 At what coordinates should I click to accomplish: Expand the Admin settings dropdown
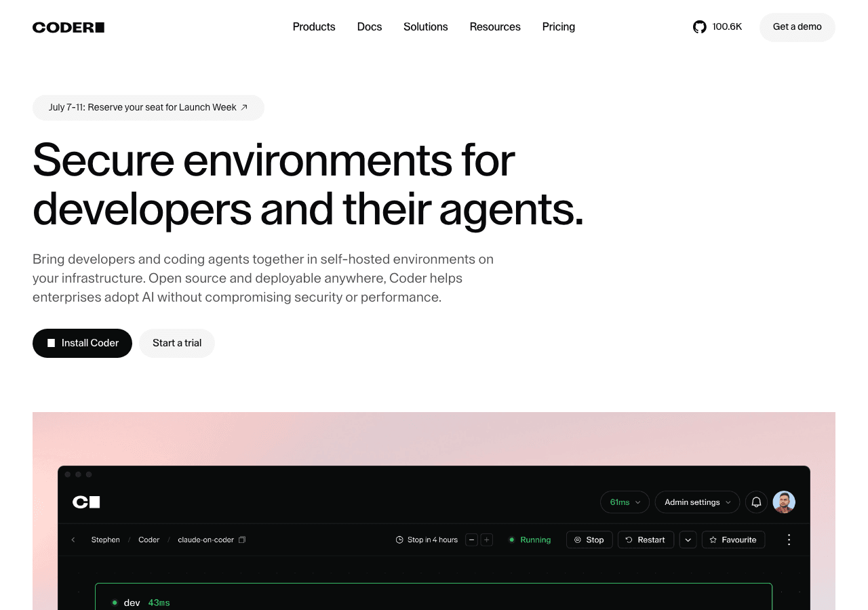pyautogui.click(x=697, y=502)
